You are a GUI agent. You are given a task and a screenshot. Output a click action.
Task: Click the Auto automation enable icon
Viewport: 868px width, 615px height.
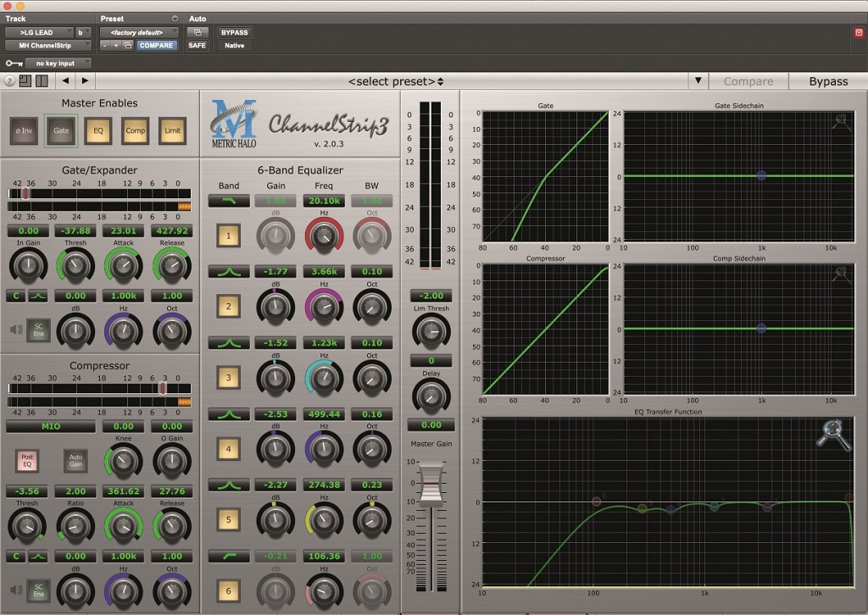pos(198,33)
